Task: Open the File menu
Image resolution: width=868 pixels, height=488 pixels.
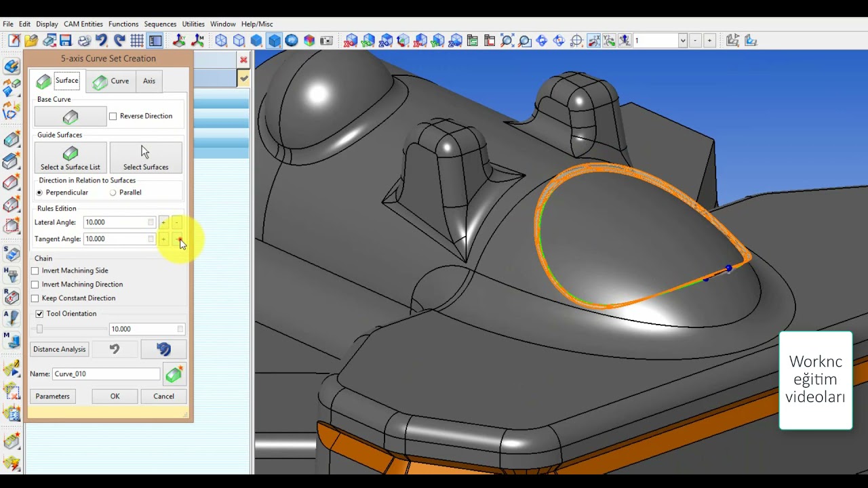Action: pos(8,24)
